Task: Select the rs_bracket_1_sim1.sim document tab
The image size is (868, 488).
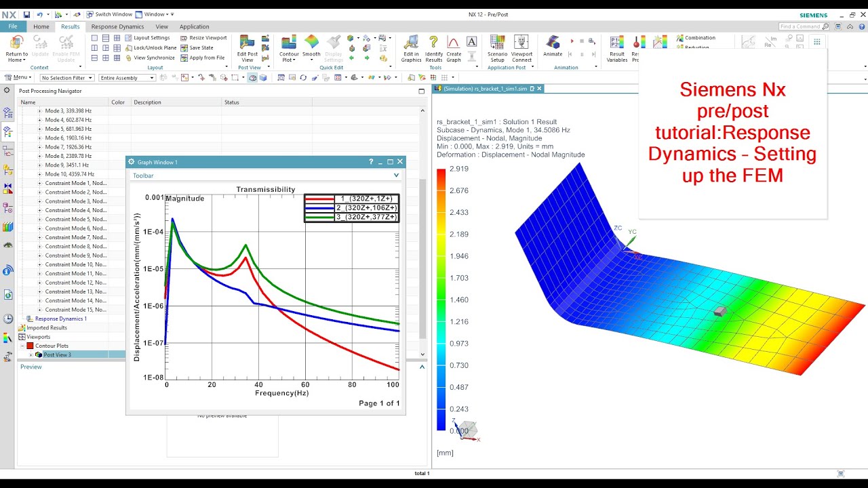Action: 488,89
